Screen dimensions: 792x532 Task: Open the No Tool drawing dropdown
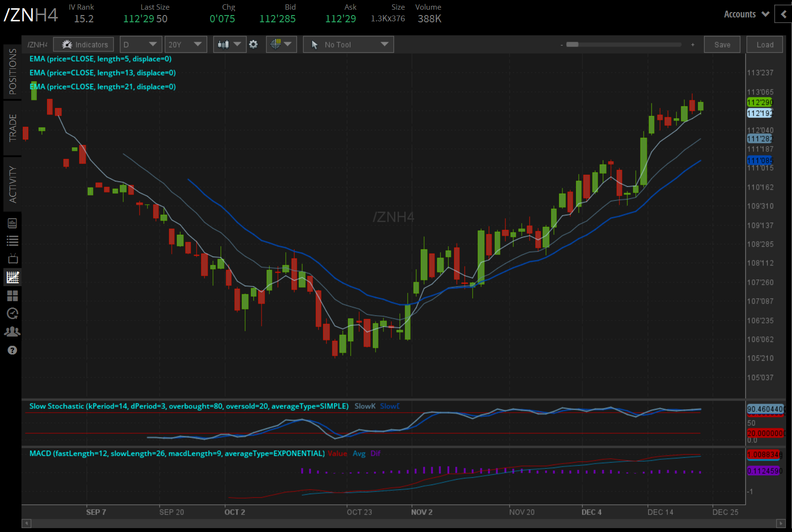coord(348,44)
